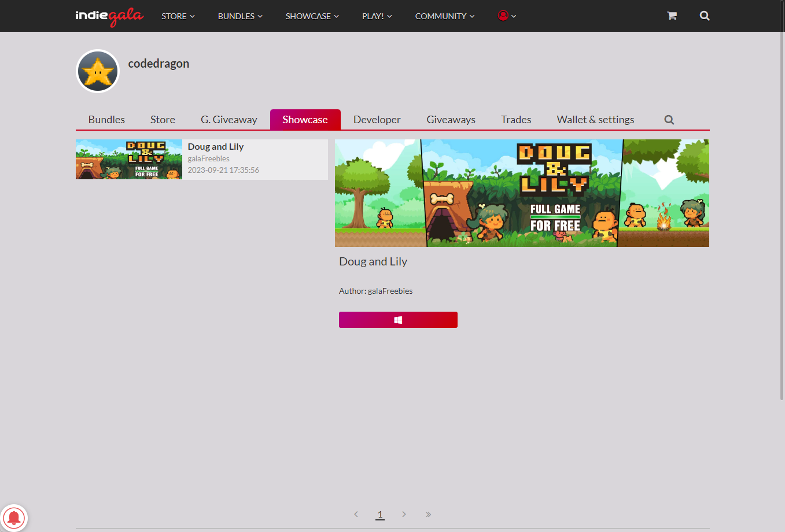Click the IndieGala logo
This screenshot has height=532, width=785.
pos(109,16)
